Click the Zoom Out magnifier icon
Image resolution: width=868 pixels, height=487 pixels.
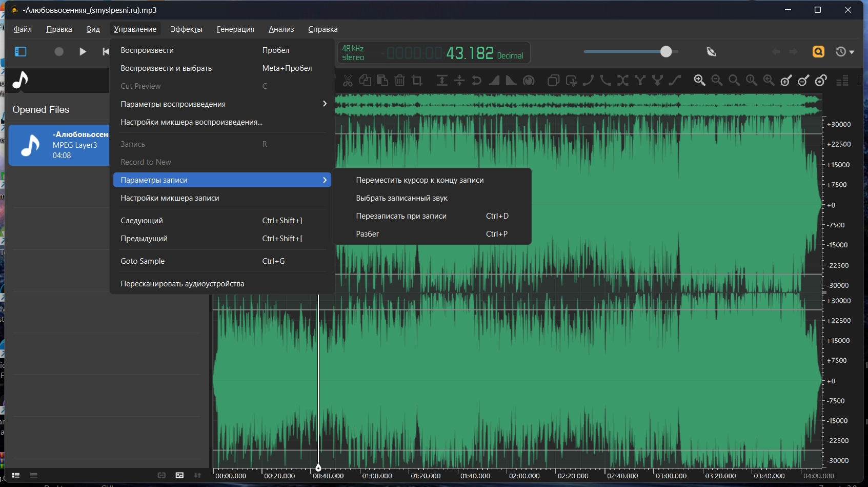coord(717,80)
